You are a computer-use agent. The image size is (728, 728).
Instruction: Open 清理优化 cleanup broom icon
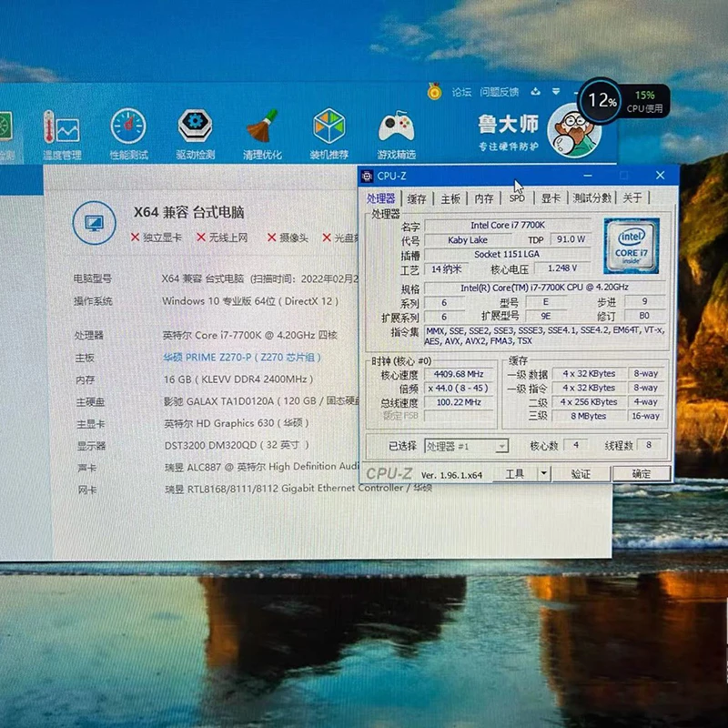point(262,134)
